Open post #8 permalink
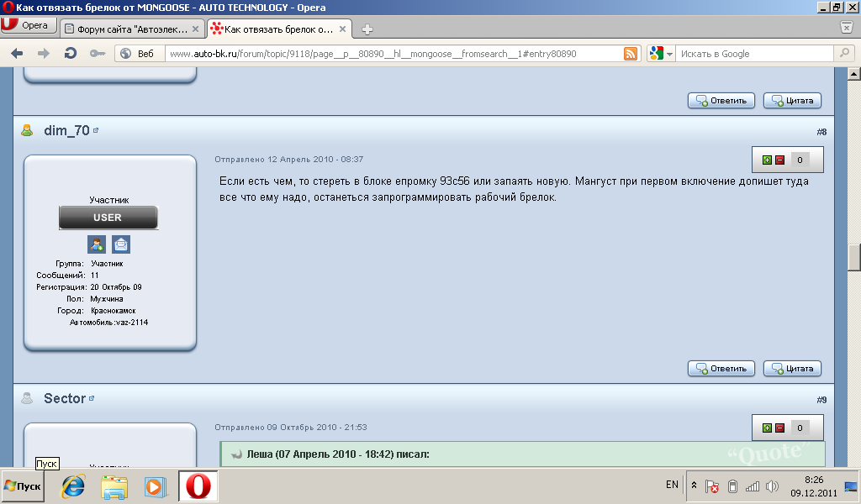861x504 pixels. pyautogui.click(x=821, y=132)
